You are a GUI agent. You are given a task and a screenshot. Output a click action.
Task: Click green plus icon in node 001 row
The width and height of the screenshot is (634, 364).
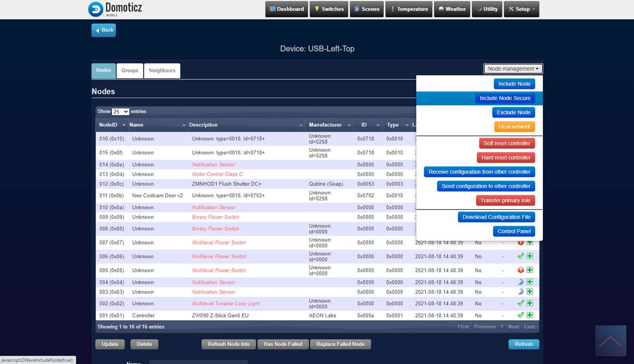530,315
